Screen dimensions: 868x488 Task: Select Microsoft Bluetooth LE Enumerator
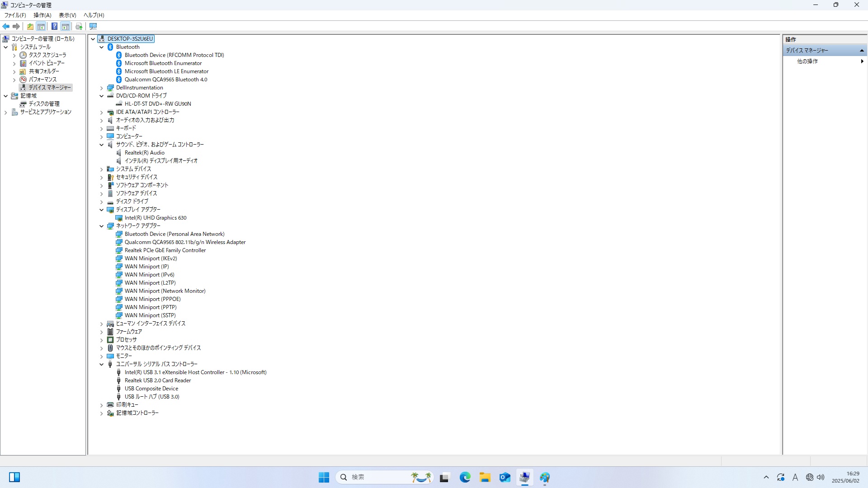tap(166, 71)
